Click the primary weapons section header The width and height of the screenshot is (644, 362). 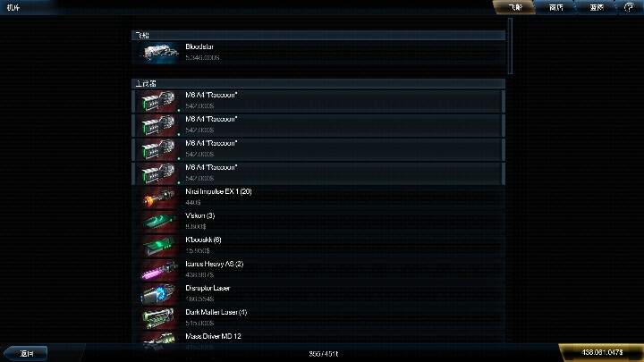point(318,83)
